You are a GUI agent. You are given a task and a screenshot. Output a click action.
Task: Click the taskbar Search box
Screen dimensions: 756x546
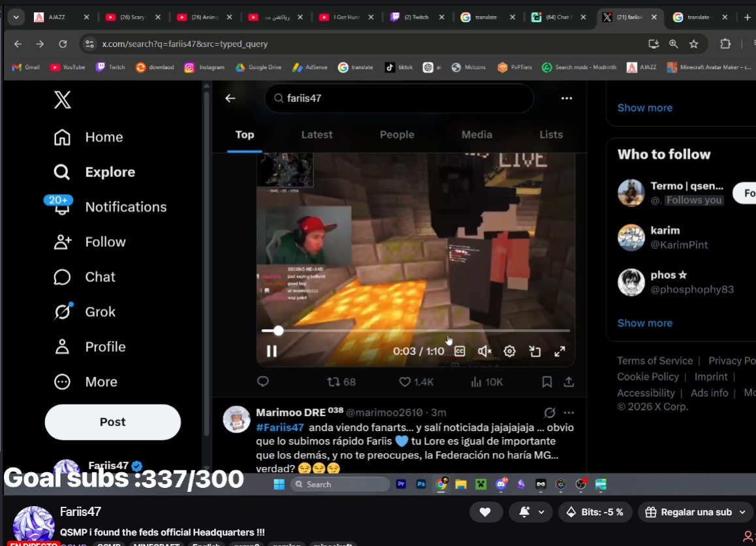340,484
